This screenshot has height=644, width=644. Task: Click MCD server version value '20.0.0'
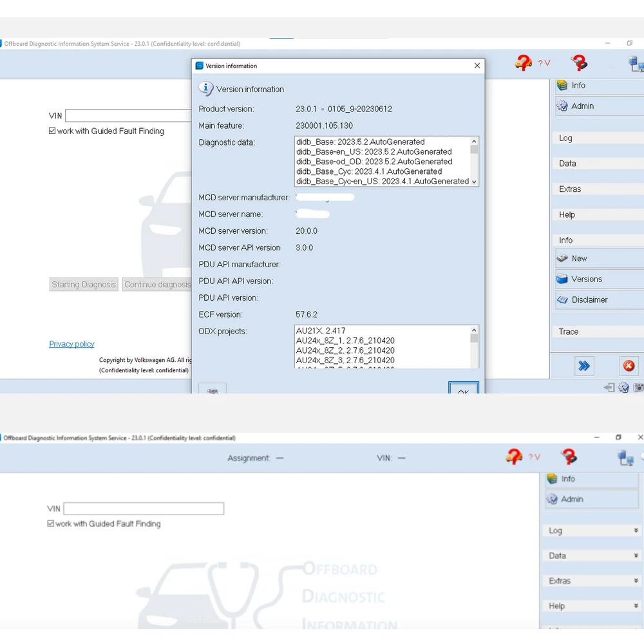coord(307,231)
